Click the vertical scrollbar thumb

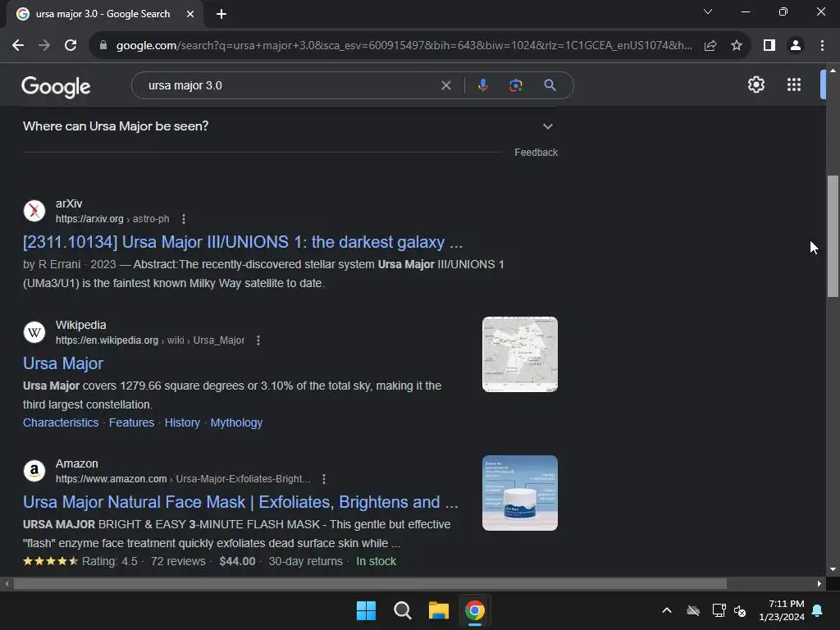[x=833, y=235]
